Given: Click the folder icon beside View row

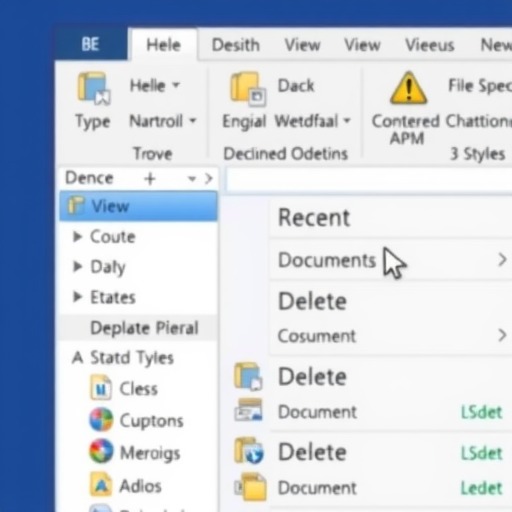Looking at the screenshot, I should point(76,205).
